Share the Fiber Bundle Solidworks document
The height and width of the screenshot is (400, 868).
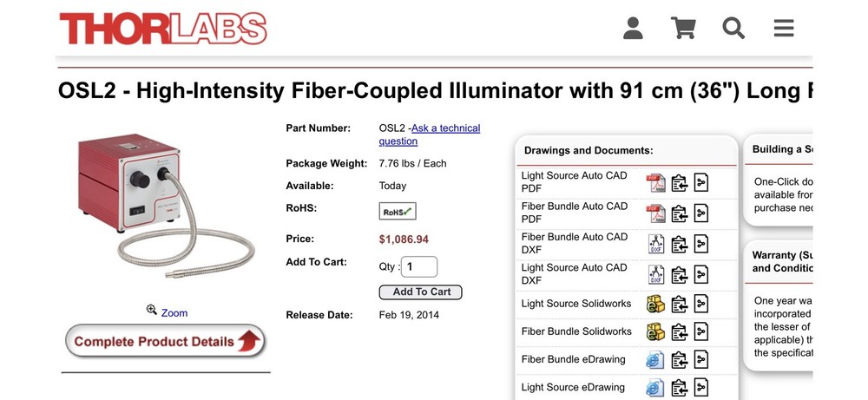click(701, 331)
